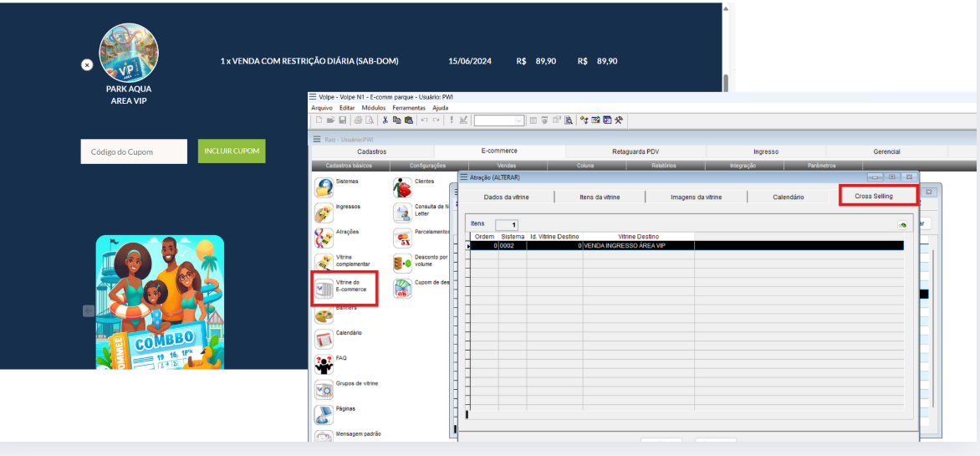Image resolution: width=980 pixels, height=456 pixels.
Task: Open the Calendário icon in sidebar
Action: [324, 339]
